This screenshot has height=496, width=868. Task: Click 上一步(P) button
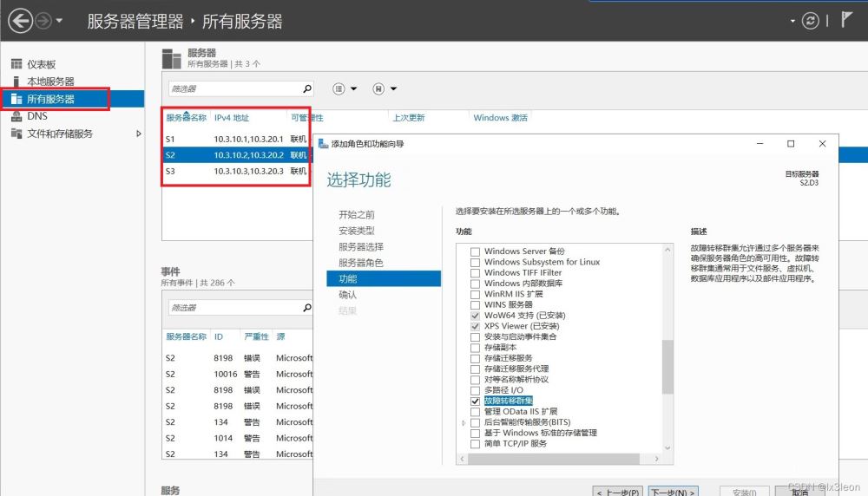[x=619, y=492]
